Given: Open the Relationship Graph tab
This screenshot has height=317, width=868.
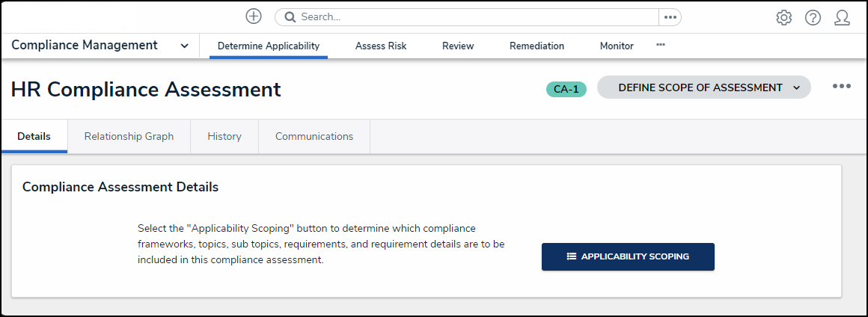Looking at the screenshot, I should pos(129,136).
